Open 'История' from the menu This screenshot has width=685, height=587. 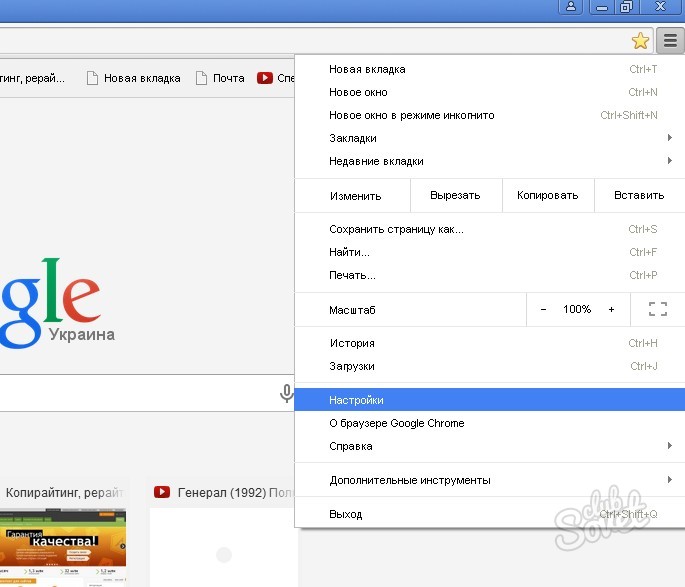pos(490,343)
